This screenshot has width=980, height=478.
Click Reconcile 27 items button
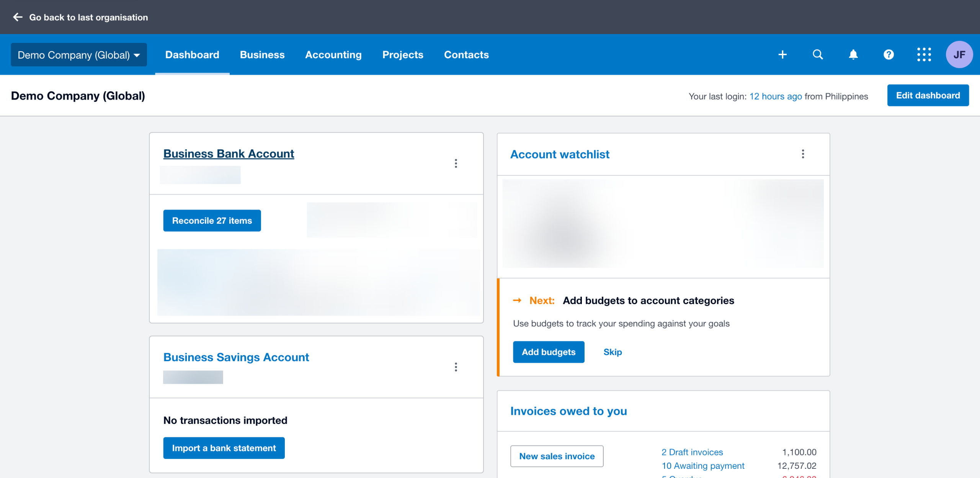click(212, 221)
